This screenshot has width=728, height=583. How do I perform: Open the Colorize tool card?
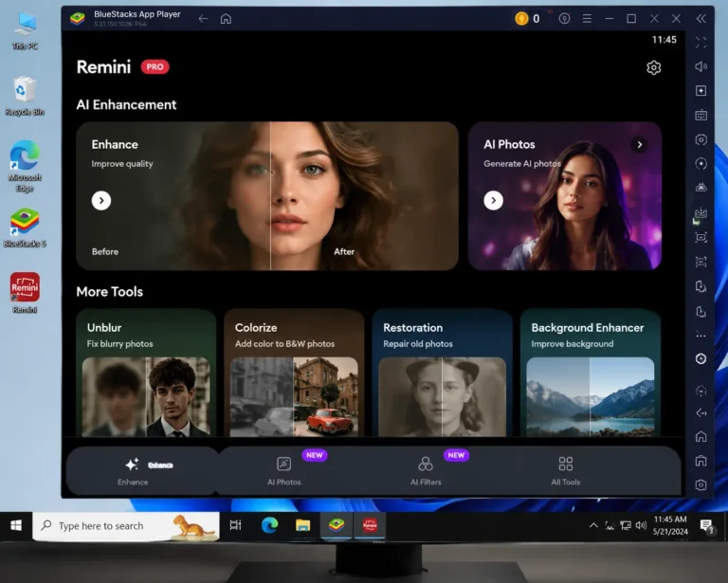(x=294, y=373)
